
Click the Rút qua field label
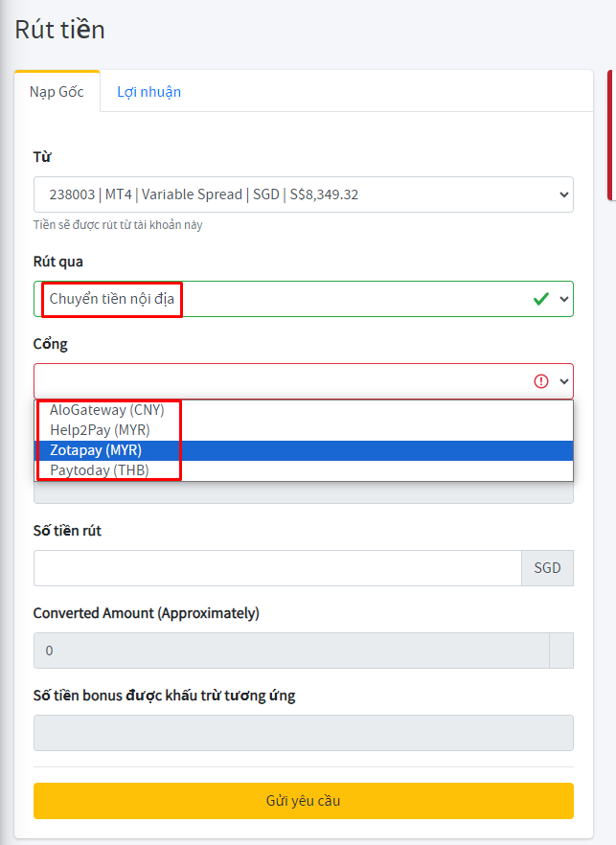pos(58,262)
